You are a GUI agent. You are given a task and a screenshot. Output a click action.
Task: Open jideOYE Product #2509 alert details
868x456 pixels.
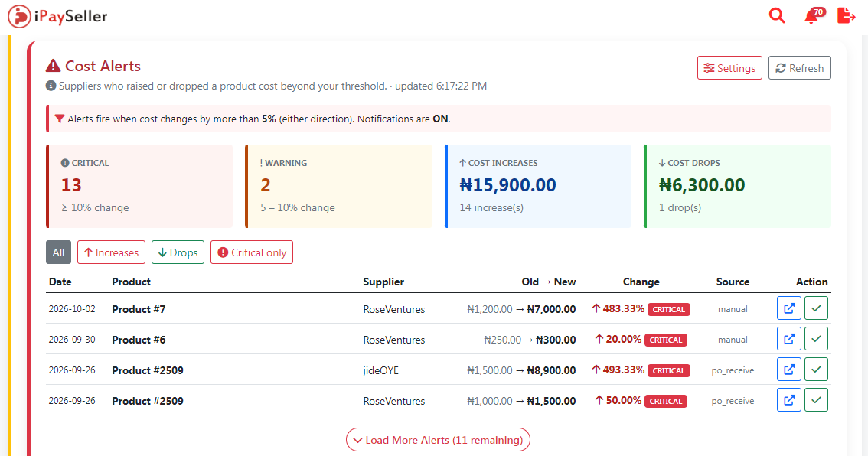click(789, 369)
